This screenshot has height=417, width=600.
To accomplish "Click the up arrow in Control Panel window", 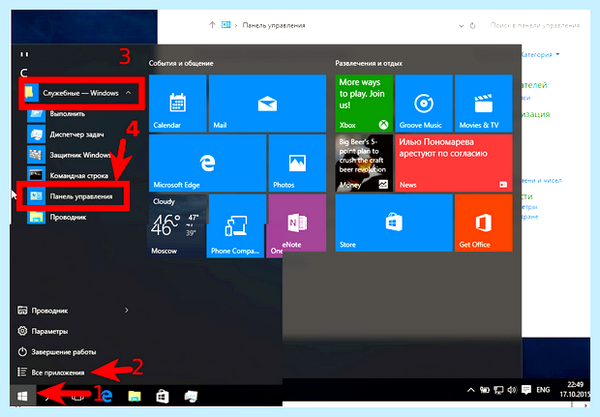I will point(212,25).
